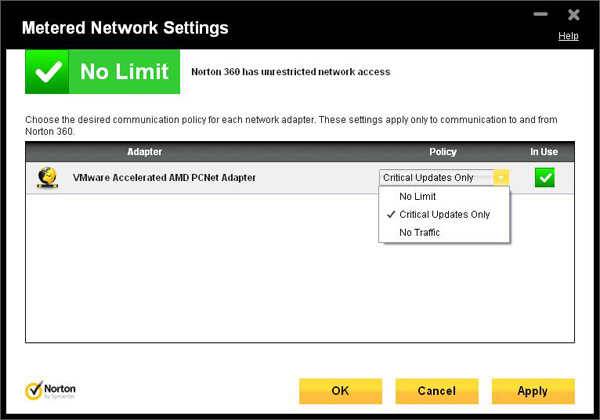Click the In Use column header
Viewport: 600px width, 420px height.
point(544,152)
